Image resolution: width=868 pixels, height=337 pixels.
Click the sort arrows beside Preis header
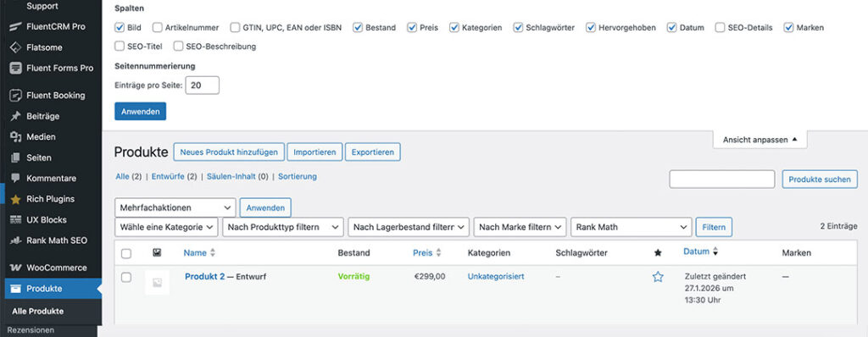[x=438, y=253]
